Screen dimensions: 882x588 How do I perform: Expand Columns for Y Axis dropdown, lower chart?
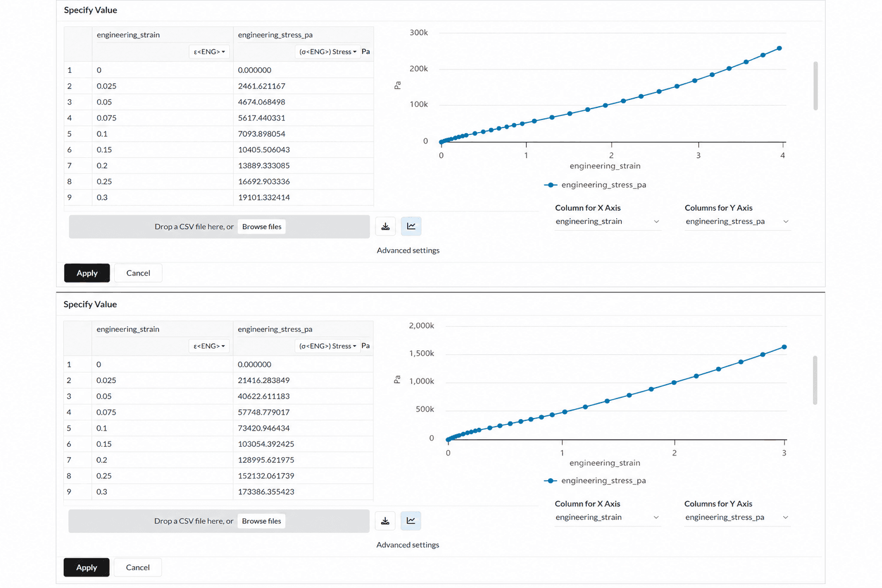[737, 517]
